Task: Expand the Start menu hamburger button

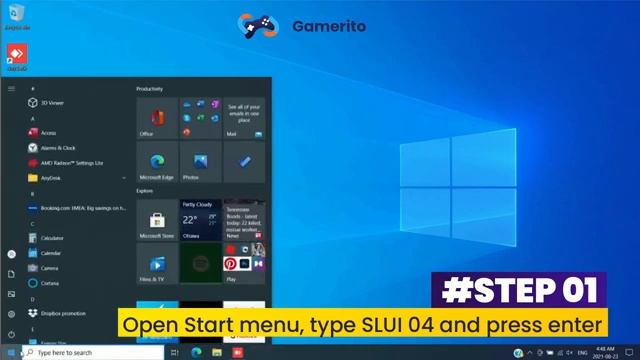Action: pos(11,89)
